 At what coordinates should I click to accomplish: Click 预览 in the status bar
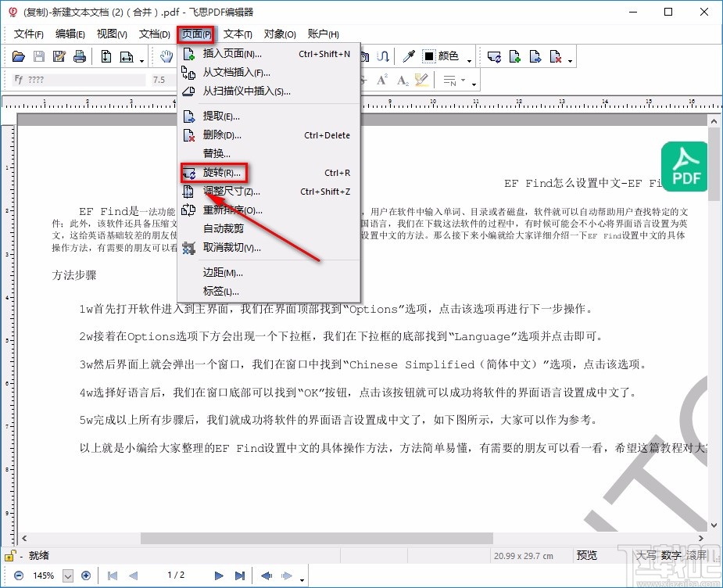(x=586, y=555)
